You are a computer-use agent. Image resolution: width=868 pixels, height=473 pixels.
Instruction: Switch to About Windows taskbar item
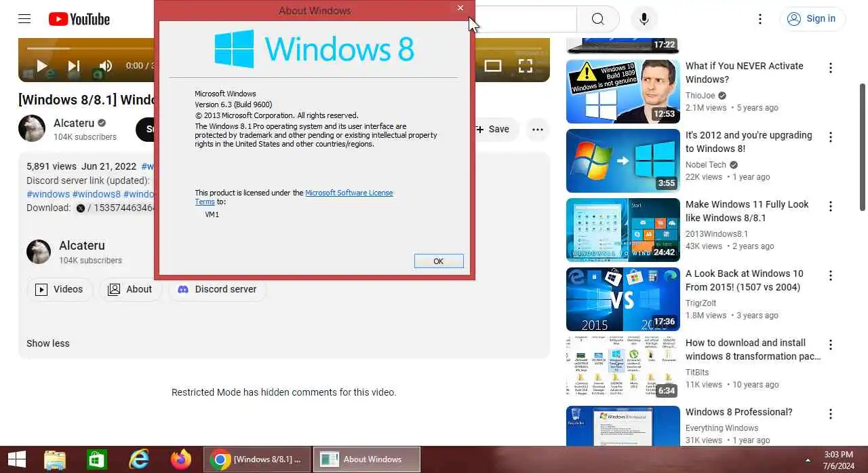click(366, 459)
